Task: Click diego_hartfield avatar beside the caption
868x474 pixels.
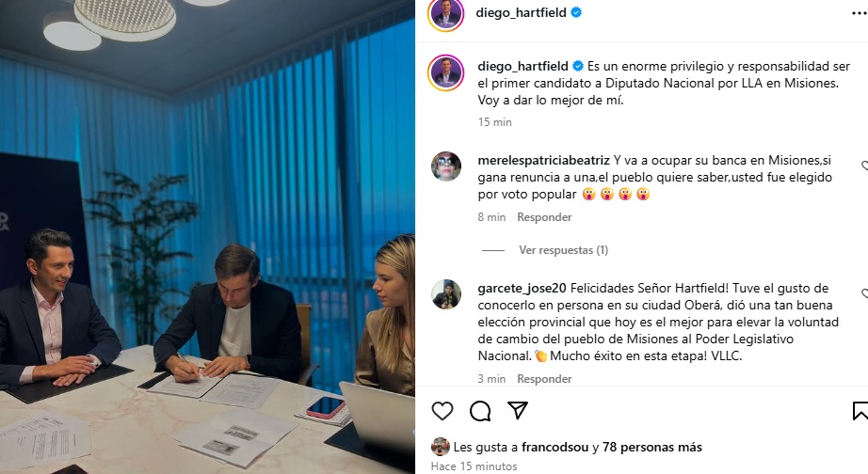Action: pyautogui.click(x=445, y=72)
